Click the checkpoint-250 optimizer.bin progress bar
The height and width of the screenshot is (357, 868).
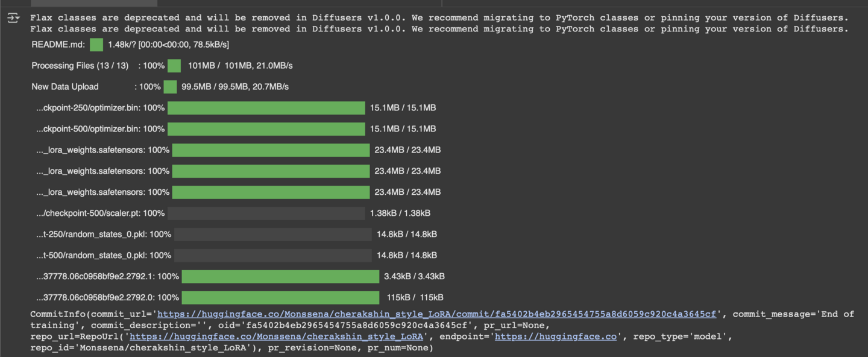tap(266, 108)
